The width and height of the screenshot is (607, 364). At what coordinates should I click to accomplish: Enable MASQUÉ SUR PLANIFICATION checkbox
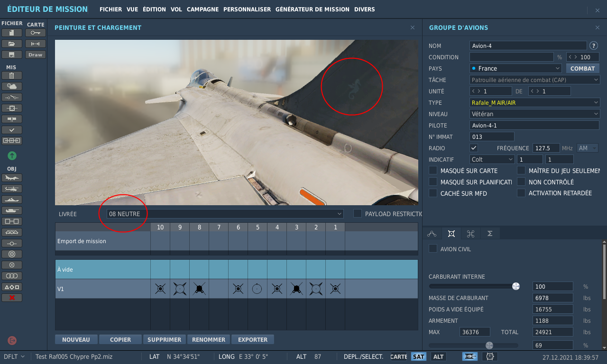[x=432, y=182]
